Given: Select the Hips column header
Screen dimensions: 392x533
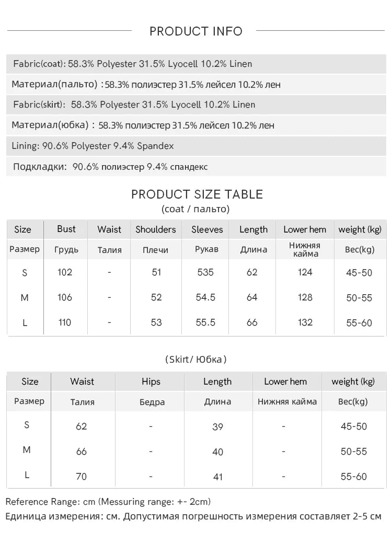Looking at the screenshot, I should [x=151, y=381].
